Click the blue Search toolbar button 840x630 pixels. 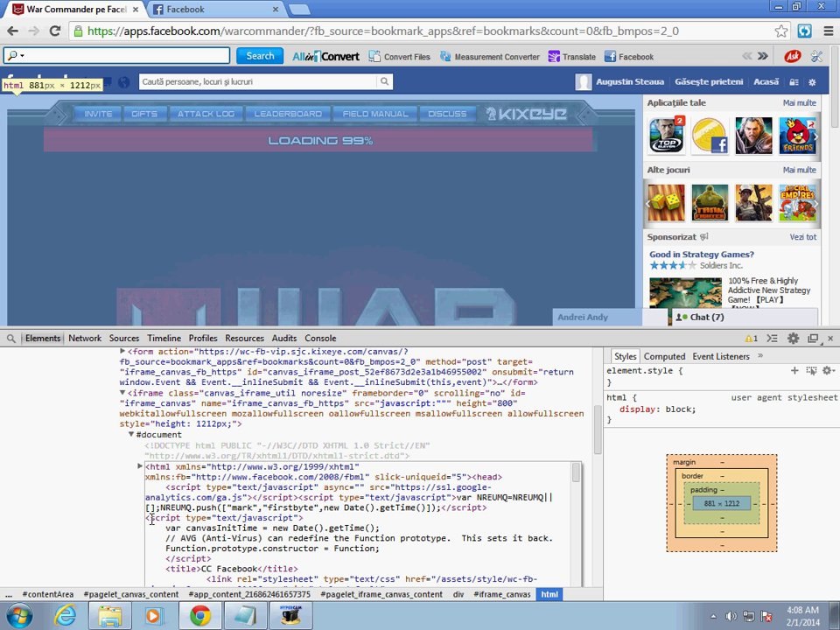tap(260, 56)
